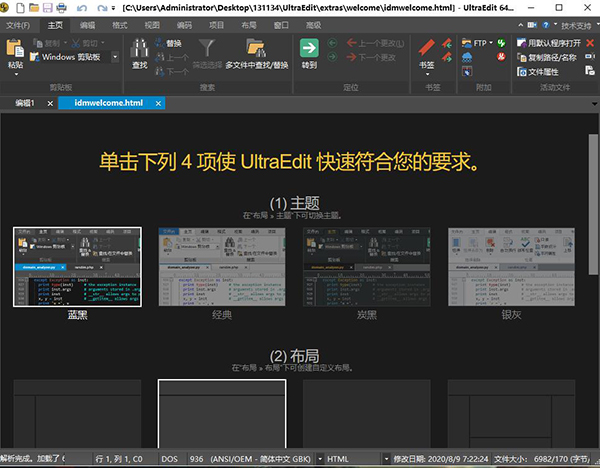Choose 替换 replace in the search group

click(168, 43)
